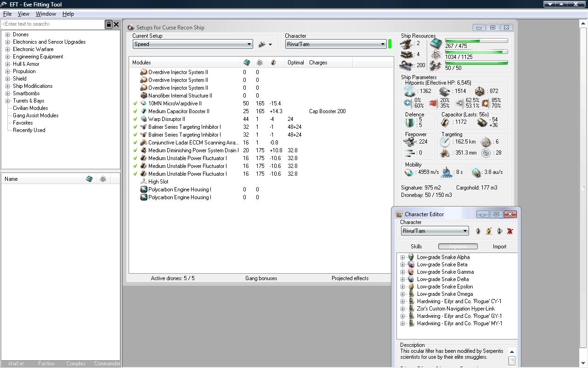Click the Description scroll up arrow
This screenshot has width=588, height=368.
click(512, 352)
